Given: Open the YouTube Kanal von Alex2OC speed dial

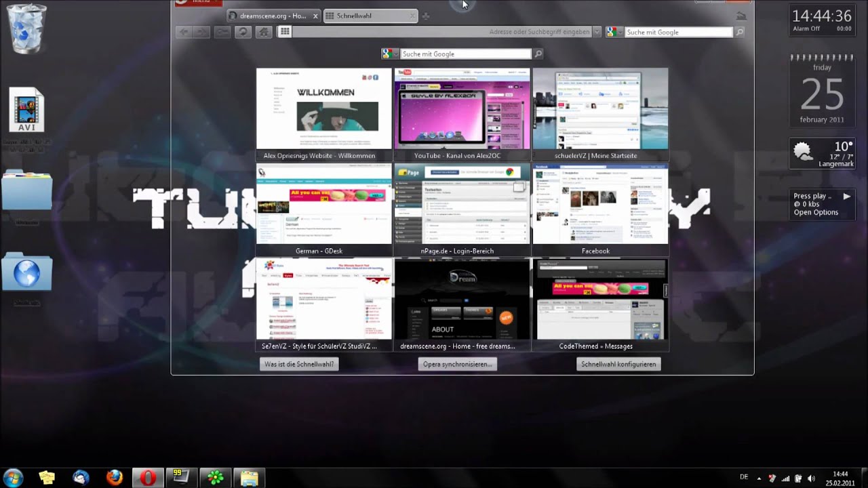Looking at the screenshot, I should 462,114.
